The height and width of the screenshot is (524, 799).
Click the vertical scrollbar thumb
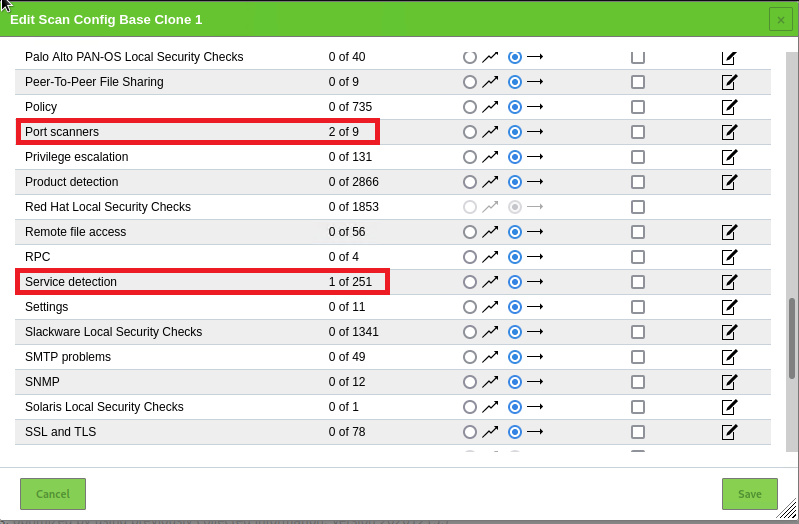(792, 338)
